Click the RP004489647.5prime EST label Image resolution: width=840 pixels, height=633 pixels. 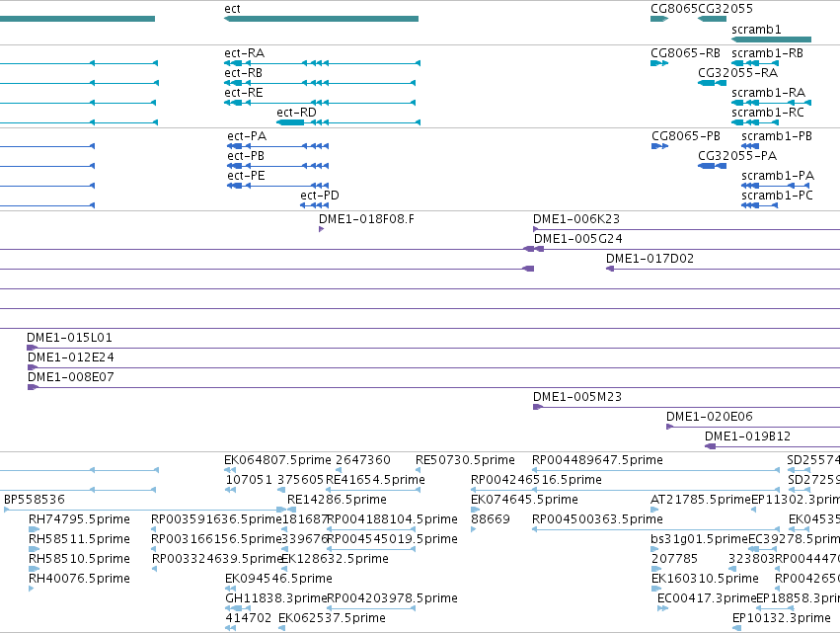coord(597,460)
